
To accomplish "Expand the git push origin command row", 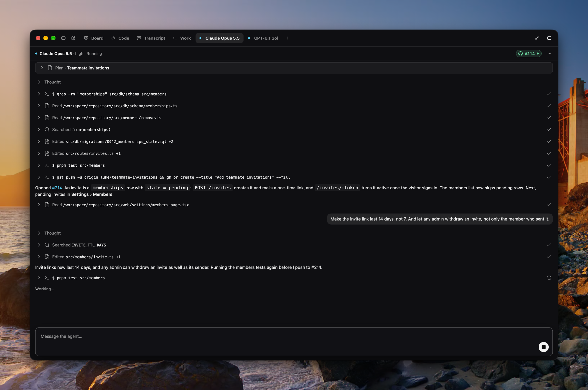I will pyautogui.click(x=39, y=177).
